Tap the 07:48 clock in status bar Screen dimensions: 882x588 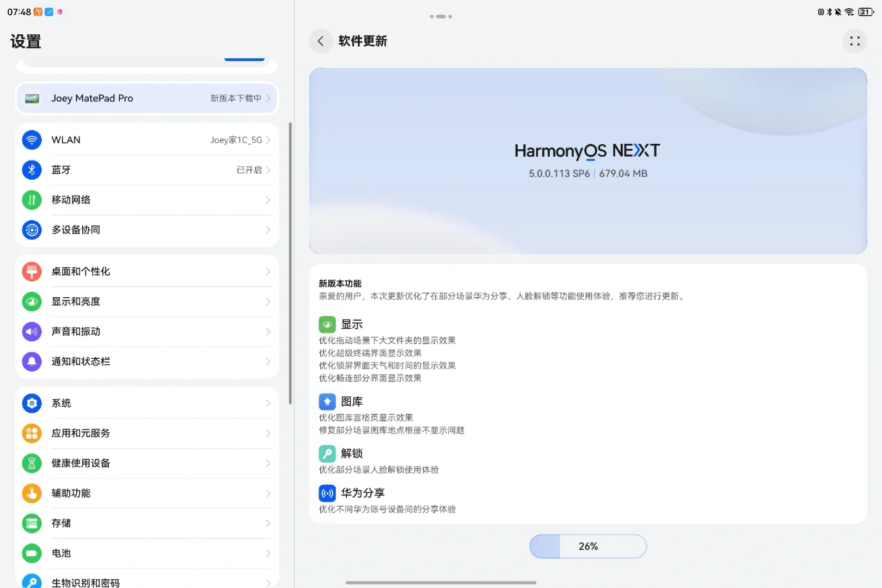coord(19,11)
